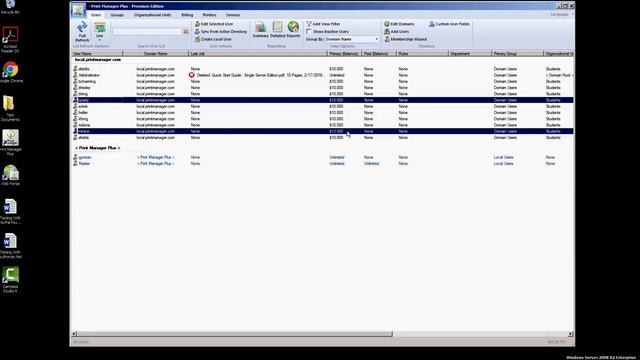This screenshot has width=640, height=360.
Task: Click the Full Refresh icon
Action: (x=82, y=31)
